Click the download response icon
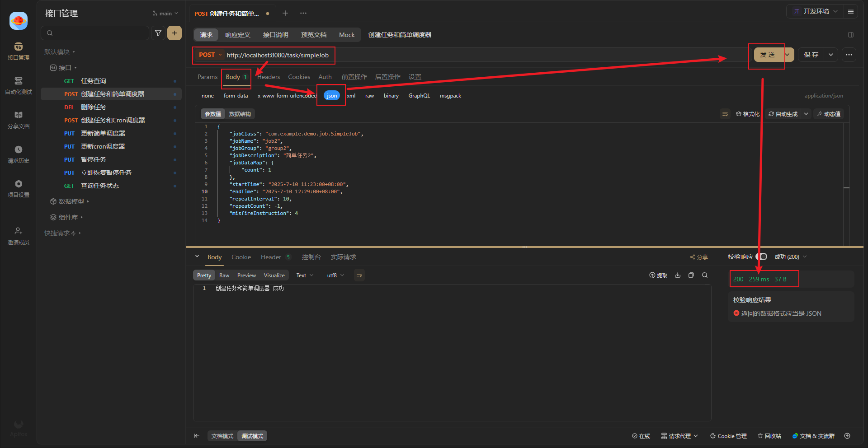This screenshot has width=868, height=448. tap(678, 275)
